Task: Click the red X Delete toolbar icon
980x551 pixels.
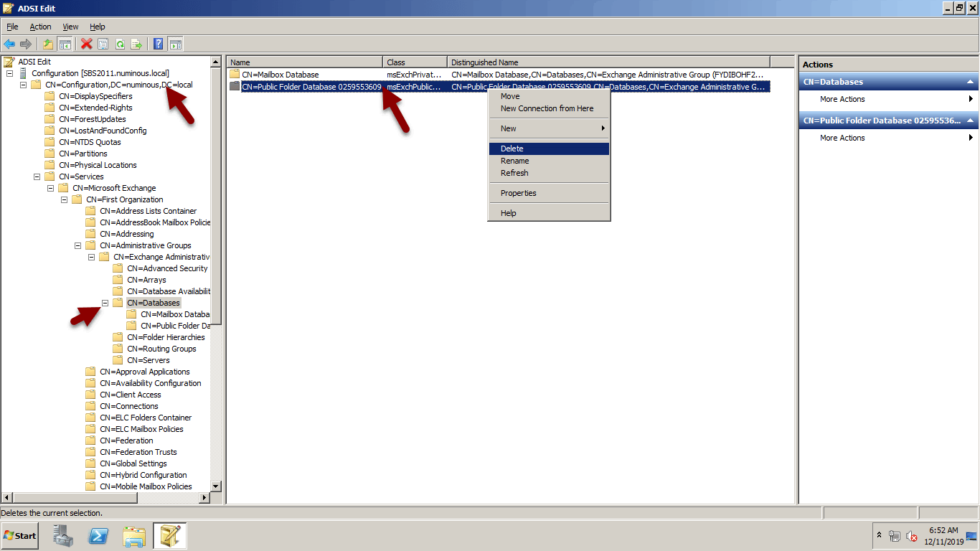Action: coord(87,44)
